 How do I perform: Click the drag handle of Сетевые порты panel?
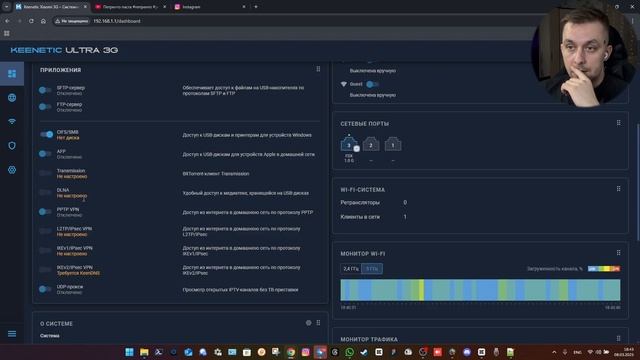click(618, 122)
